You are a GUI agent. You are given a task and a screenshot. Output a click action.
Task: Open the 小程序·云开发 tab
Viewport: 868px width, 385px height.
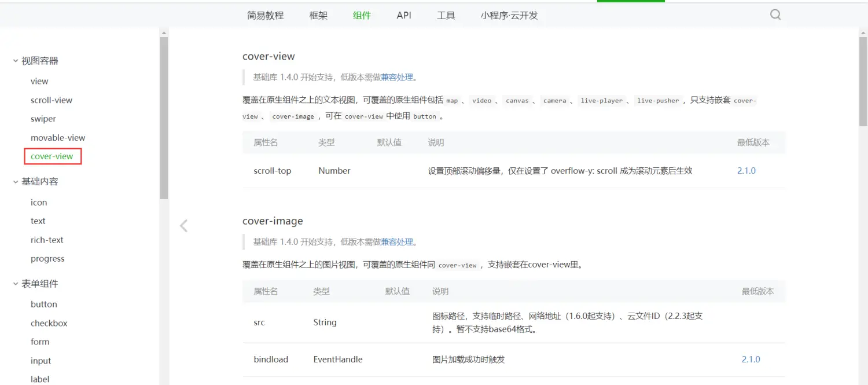(x=509, y=16)
